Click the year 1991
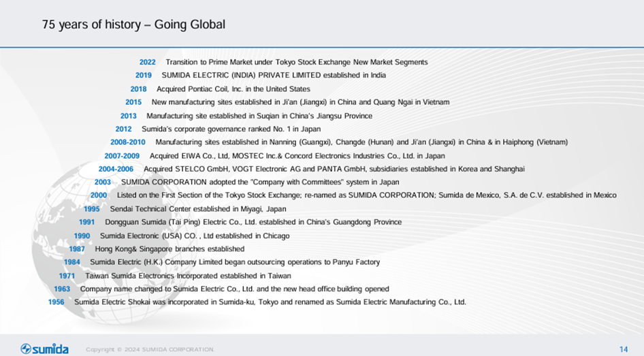Image resolution: width=644 pixels, height=356 pixels. tap(86, 222)
